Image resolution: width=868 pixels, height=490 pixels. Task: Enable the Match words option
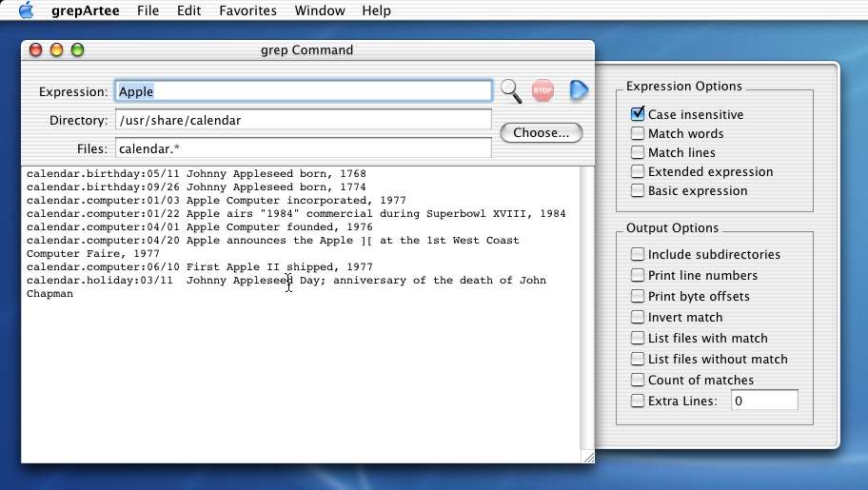pos(638,133)
